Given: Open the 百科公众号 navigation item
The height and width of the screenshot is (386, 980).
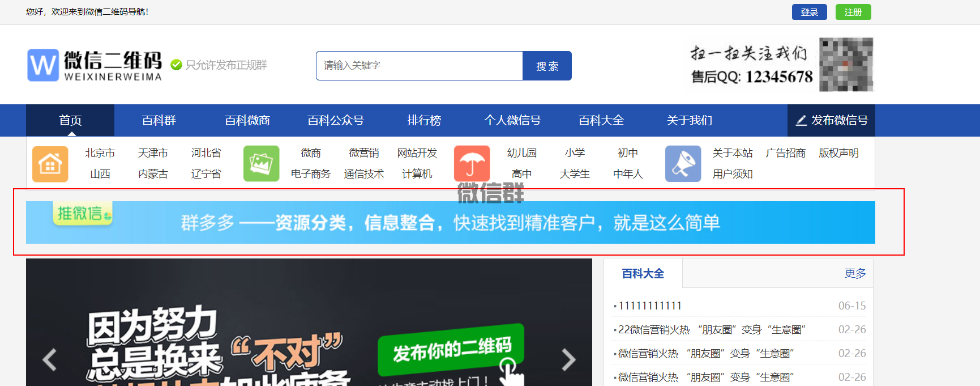Looking at the screenshot, I should 335,120.
